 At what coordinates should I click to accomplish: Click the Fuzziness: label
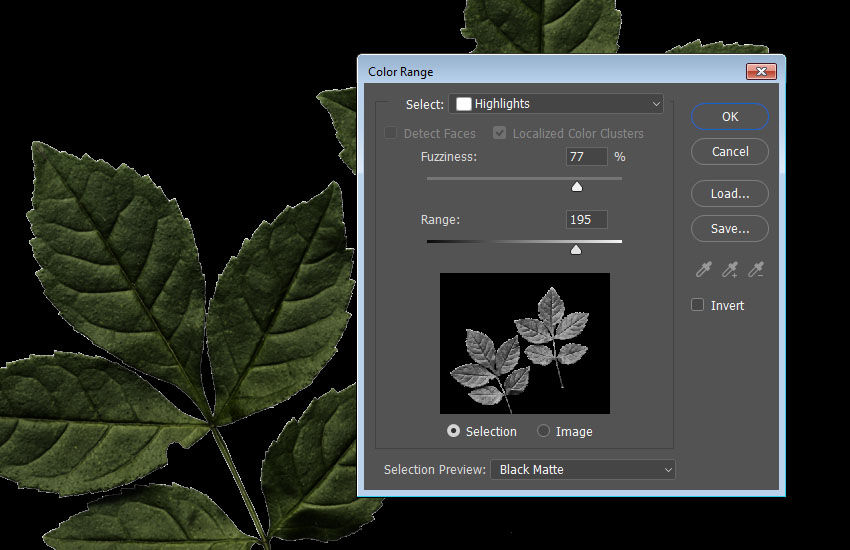(449, 157)
